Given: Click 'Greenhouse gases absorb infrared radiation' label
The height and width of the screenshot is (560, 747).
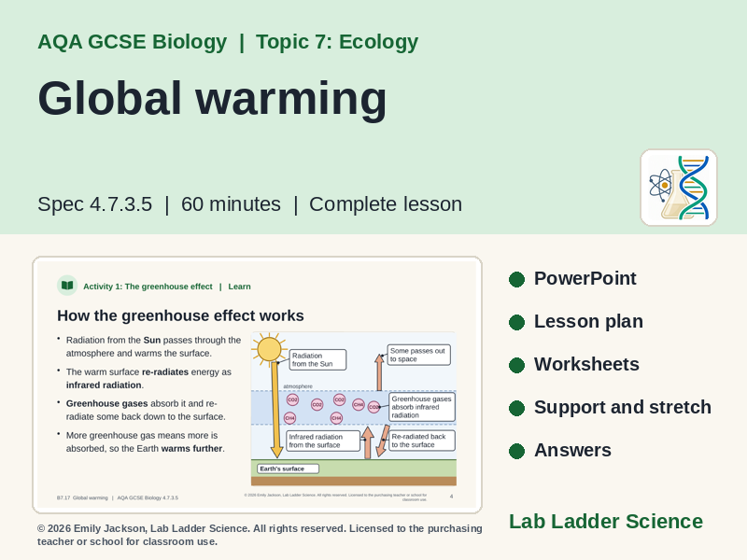Looking at the screenshot, I should (x=422, y=407).
